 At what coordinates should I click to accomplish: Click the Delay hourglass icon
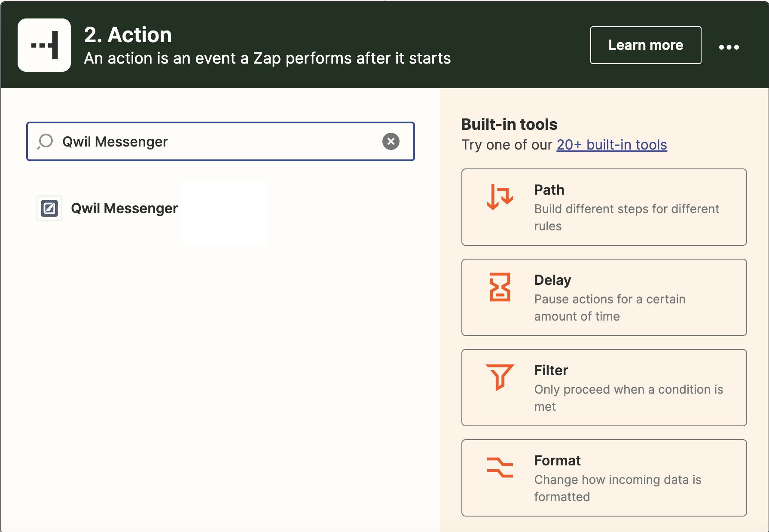[x=500, y=287]
